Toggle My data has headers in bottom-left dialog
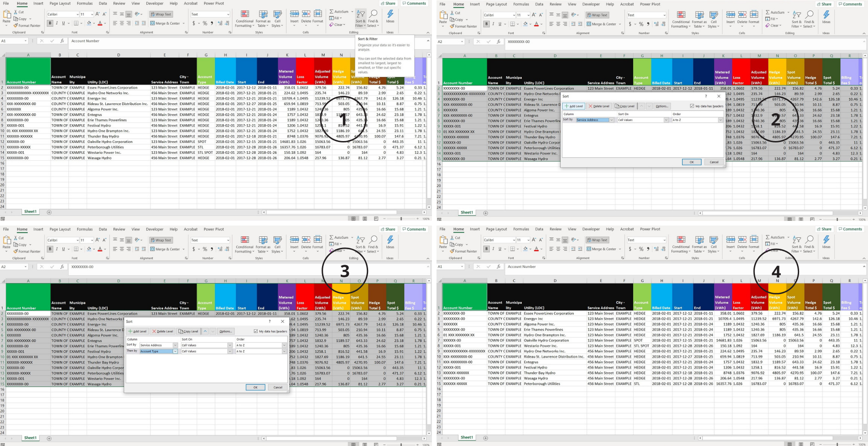Image resolution: width=868 pixels, height=446 pixels. tap(255, 331)
